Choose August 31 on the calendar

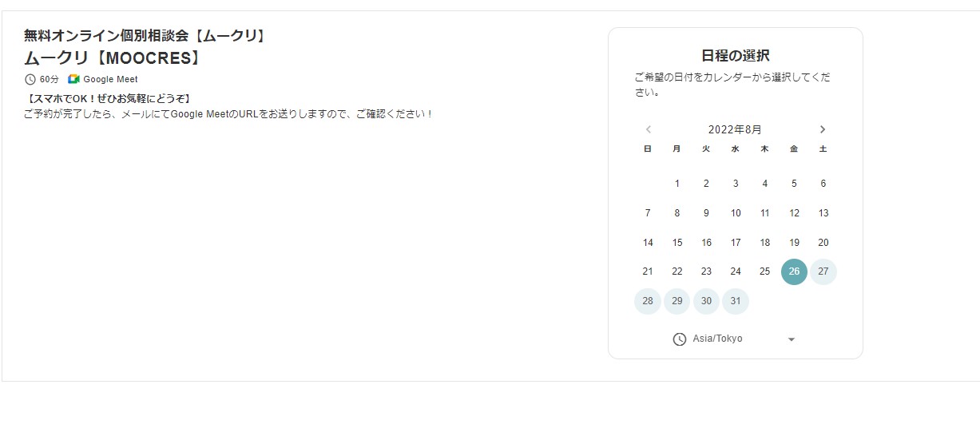(736, 301)
